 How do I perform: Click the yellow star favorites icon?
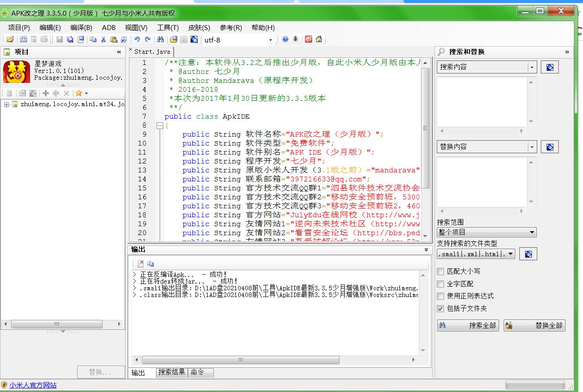(78, 93)
